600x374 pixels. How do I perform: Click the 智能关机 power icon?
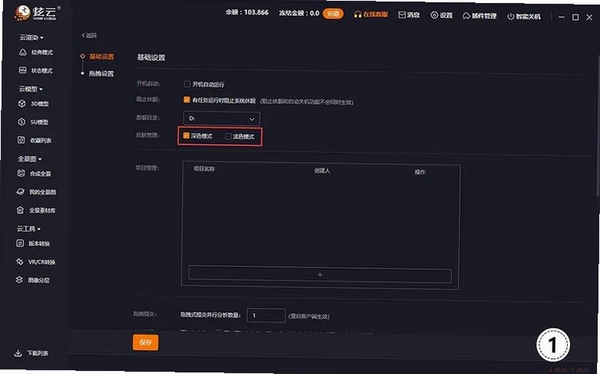click(510, 16)
